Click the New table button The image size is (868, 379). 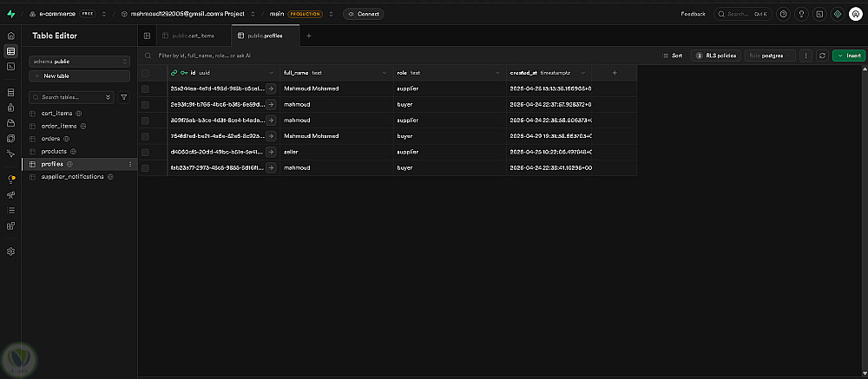click(x=79, y=75)
